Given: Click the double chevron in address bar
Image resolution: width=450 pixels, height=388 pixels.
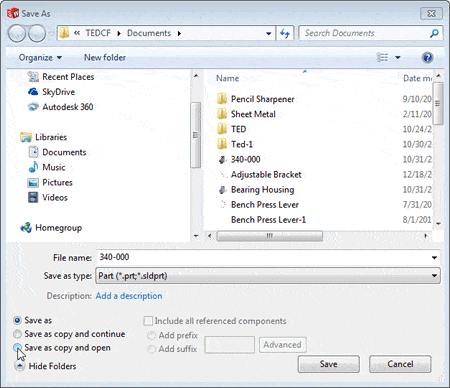Looking at the screenshot, I should [77, 33].
